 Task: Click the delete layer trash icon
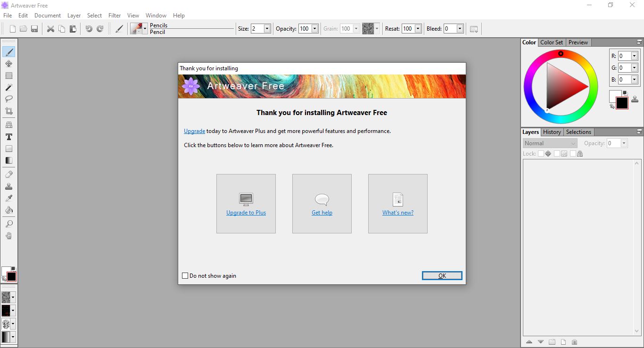[x=574, y=342]
